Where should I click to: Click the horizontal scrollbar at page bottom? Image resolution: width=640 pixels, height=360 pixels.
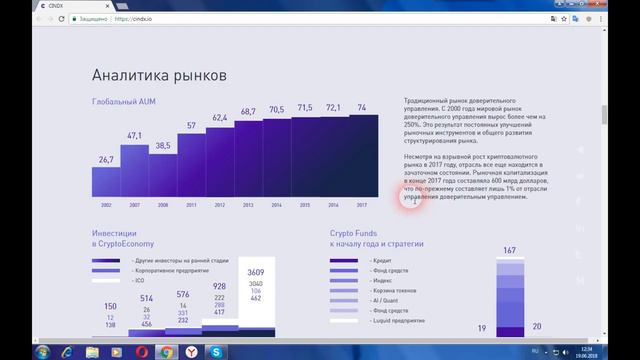[313, 340]
